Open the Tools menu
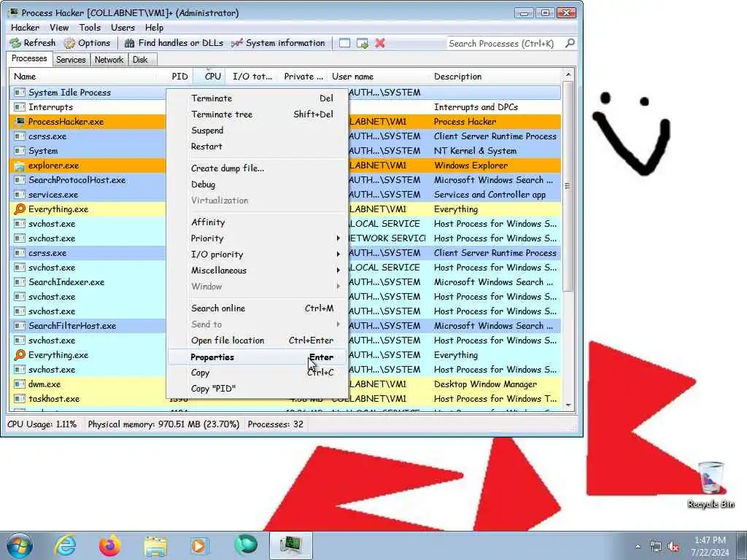 90,28
